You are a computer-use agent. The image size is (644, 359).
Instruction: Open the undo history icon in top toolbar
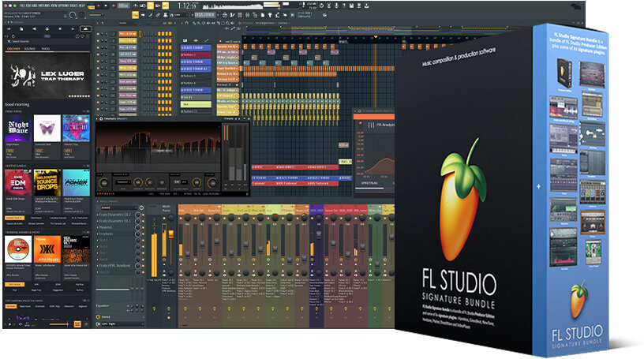(321, 6)
